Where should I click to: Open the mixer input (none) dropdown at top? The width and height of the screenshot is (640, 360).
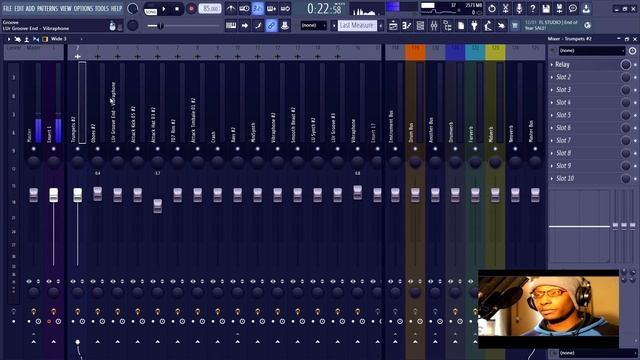(x=592, y=51)
